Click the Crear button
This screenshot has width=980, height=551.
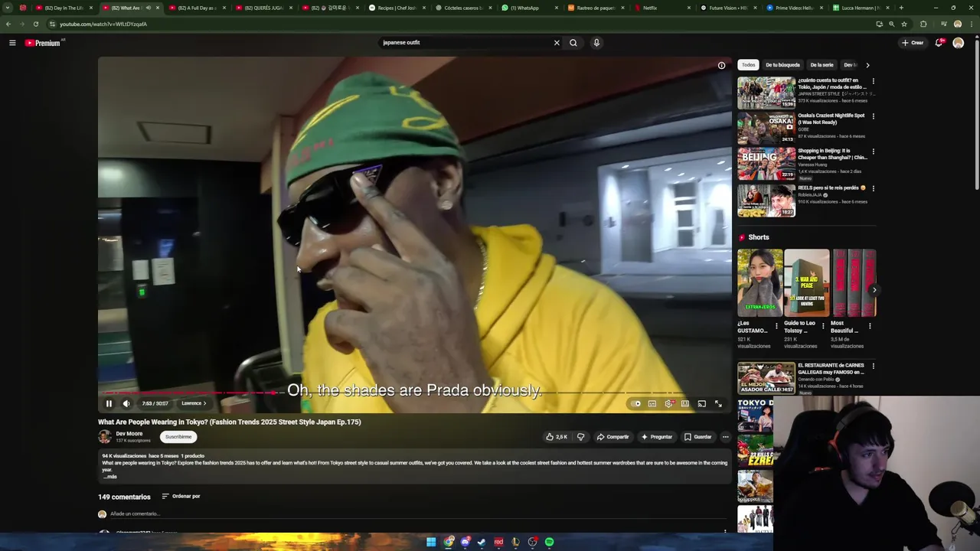pyautogui.click(x=912, y=43)
